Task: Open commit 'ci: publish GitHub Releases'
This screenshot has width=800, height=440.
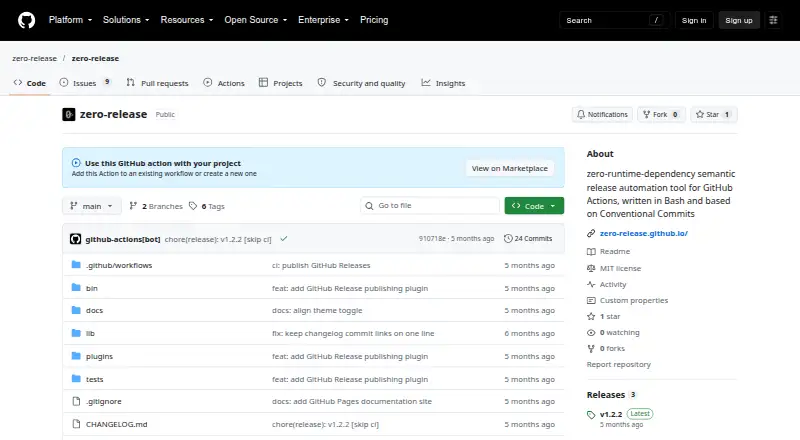Action: [x=321, y=265]
